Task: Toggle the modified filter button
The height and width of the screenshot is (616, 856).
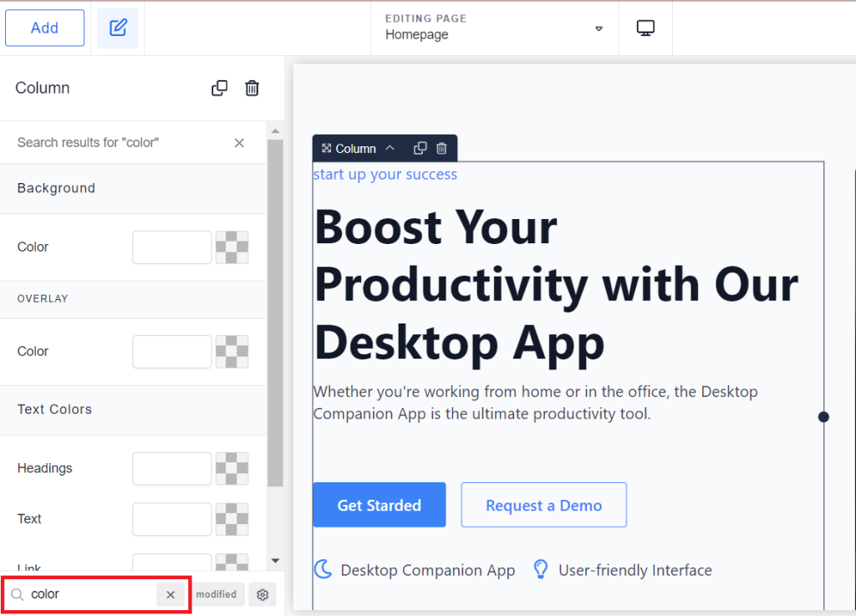Action: (x=217, y=594)
